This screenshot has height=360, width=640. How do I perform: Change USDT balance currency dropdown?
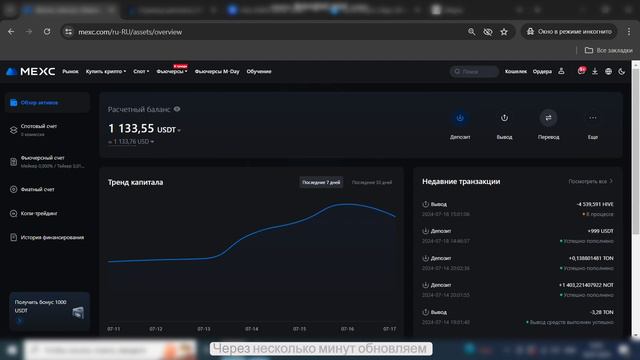click(169, 130)
